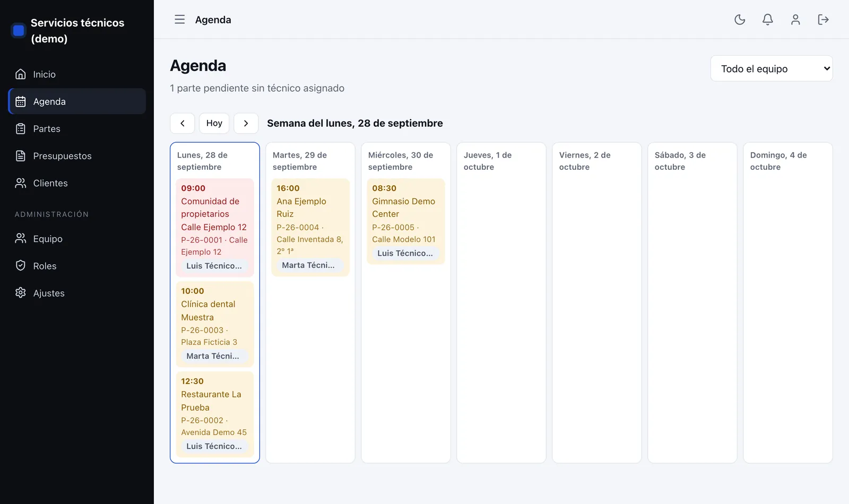Click the Hoy button
Screen dimensions: 849x504
point(214,123)
